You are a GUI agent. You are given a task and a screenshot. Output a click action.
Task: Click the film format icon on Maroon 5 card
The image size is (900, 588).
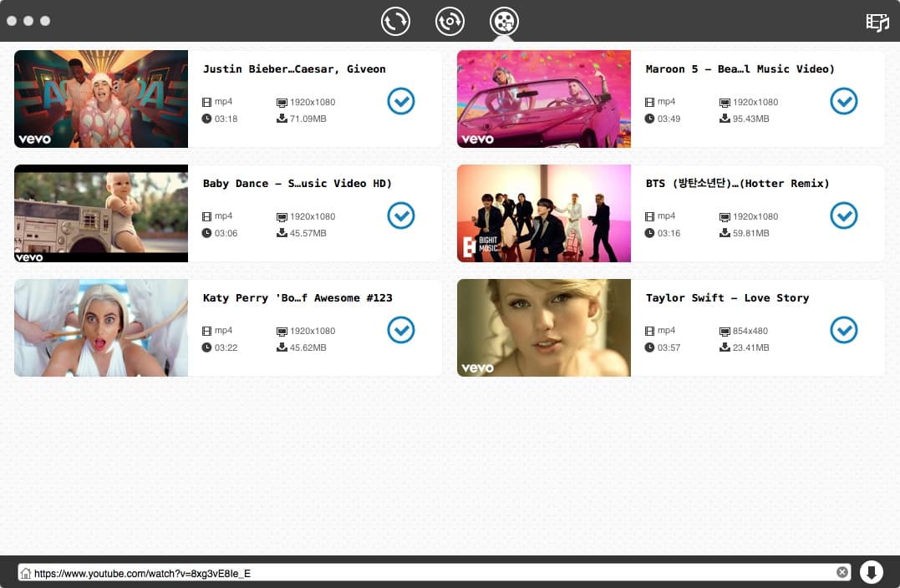[649, 102]
